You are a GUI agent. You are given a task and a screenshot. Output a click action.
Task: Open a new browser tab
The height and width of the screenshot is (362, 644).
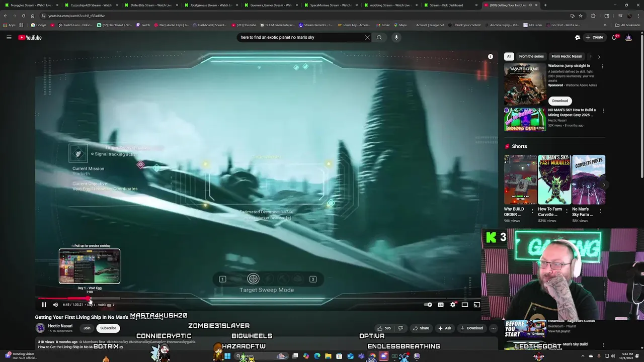[545, 5]
